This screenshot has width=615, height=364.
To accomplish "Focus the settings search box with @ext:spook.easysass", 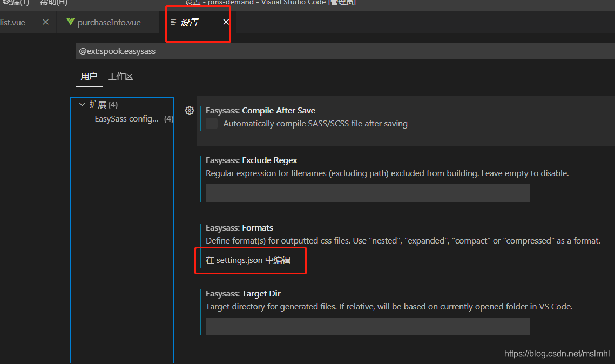I will (345, 51).
